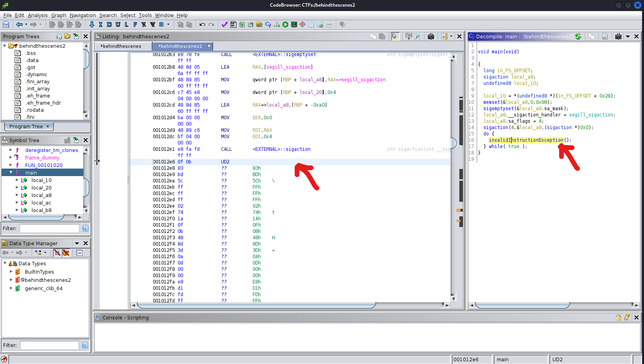Click the Decompile panel horizontal scrollbar

[x=522, y=305]
